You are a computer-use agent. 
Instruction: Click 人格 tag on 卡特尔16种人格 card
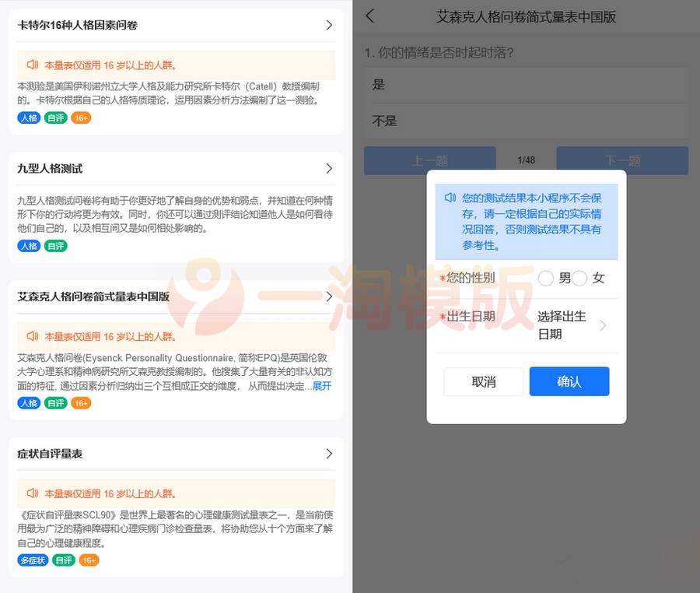pos(29,118)
